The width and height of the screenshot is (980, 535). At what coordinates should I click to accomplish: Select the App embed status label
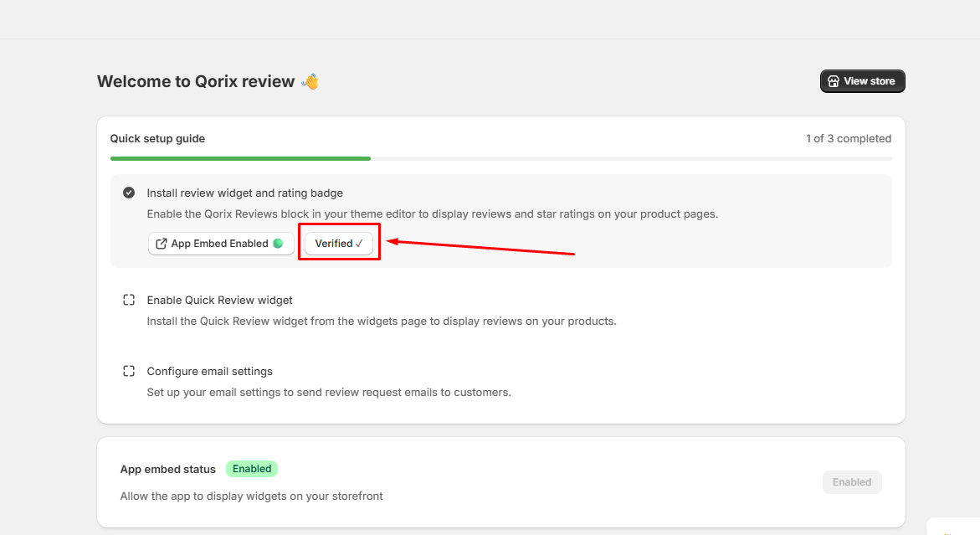(x=167, y=470)
